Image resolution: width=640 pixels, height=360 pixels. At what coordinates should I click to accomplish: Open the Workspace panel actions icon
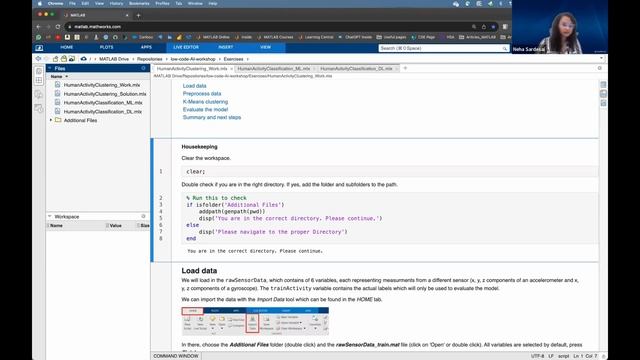[x=143, y=216]
